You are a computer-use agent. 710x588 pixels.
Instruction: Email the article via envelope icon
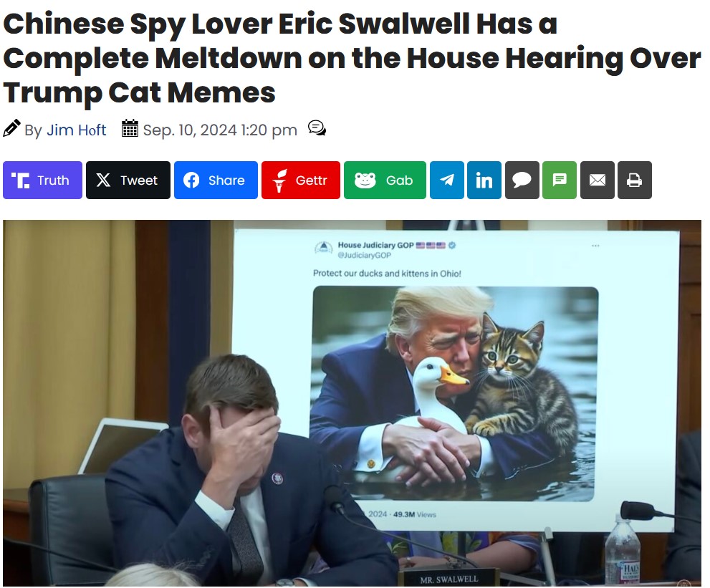pyautogui.click(x=598, y=180)
